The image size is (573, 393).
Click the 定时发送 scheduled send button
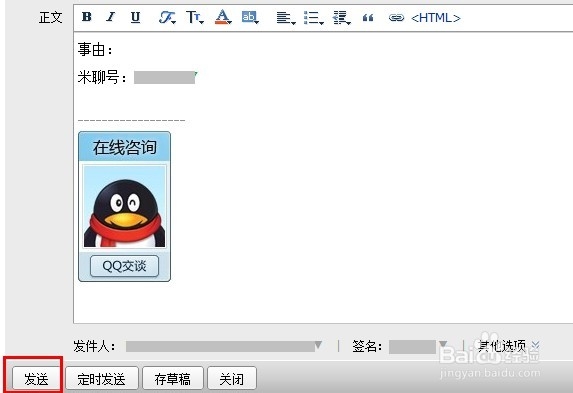102,379
